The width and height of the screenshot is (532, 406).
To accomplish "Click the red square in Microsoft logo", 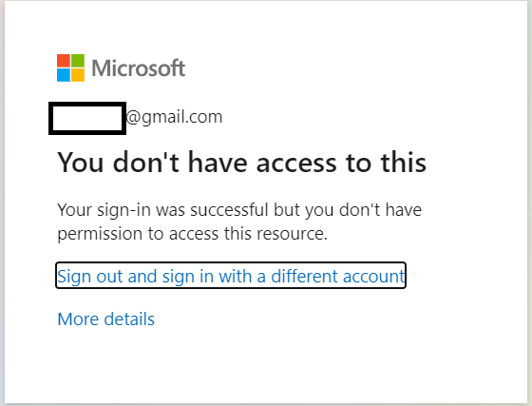I will pos(64,61).
